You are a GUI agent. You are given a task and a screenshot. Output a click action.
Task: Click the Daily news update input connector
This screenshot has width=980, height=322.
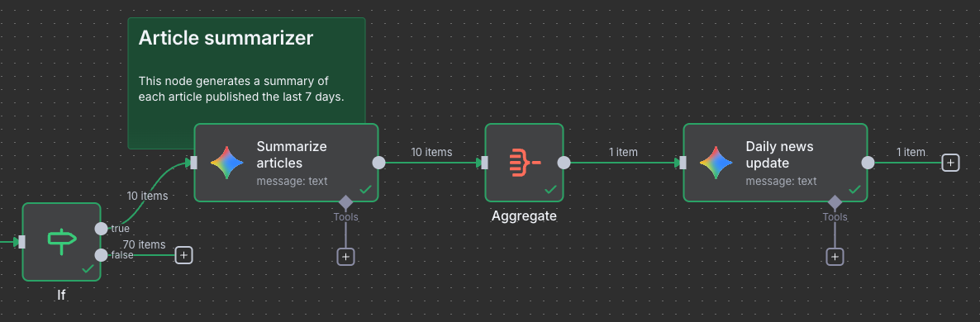tap(683, 163)
